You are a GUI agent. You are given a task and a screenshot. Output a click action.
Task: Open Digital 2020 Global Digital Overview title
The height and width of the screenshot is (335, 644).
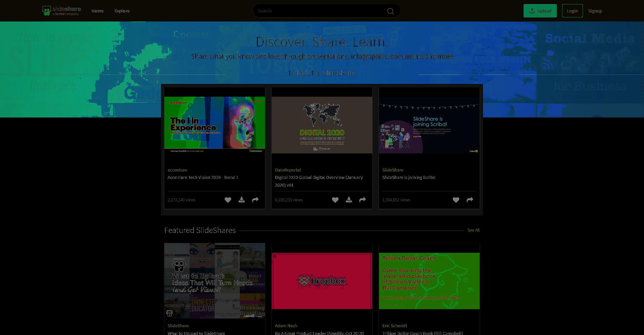coord(319,181)
